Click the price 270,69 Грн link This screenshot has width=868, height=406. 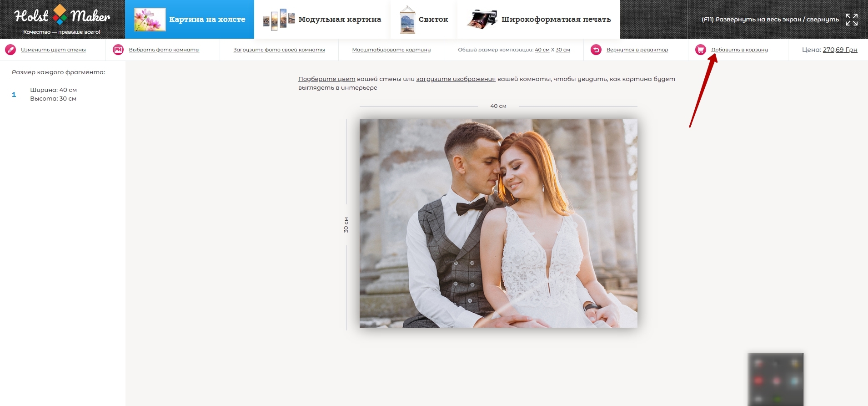(x=840, y=50)
